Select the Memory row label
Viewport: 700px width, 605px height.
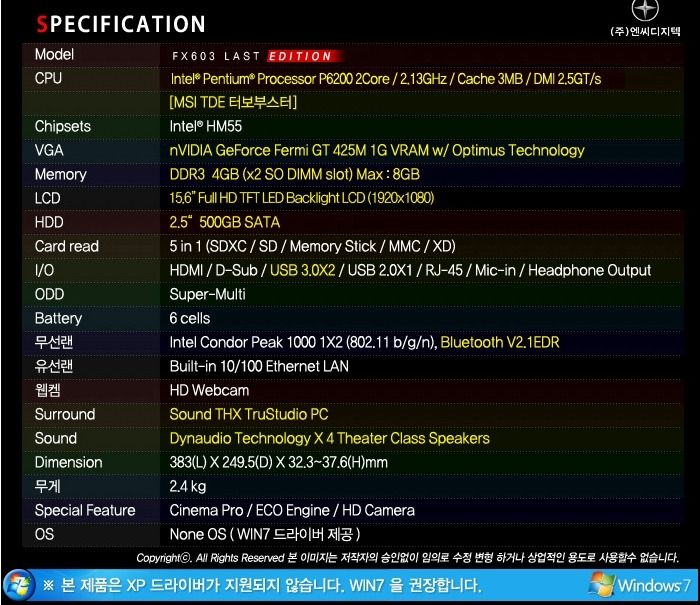coord(61,174)
